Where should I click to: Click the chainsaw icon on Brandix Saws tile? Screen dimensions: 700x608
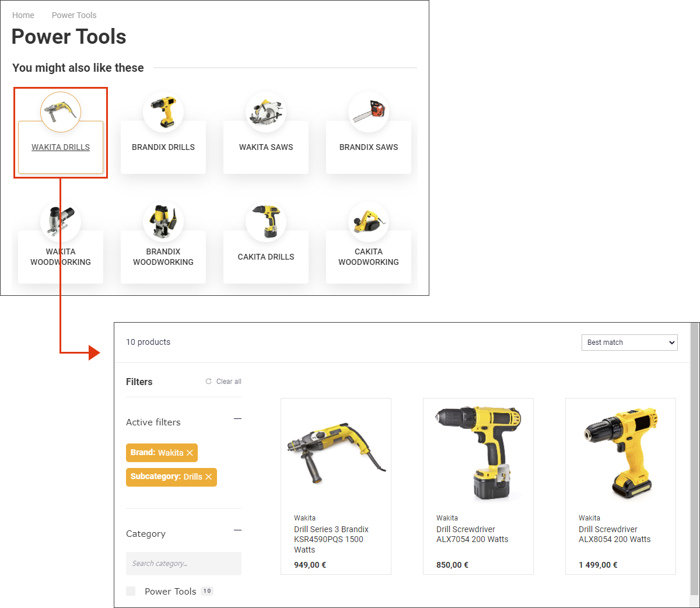[x=368, y=111]
